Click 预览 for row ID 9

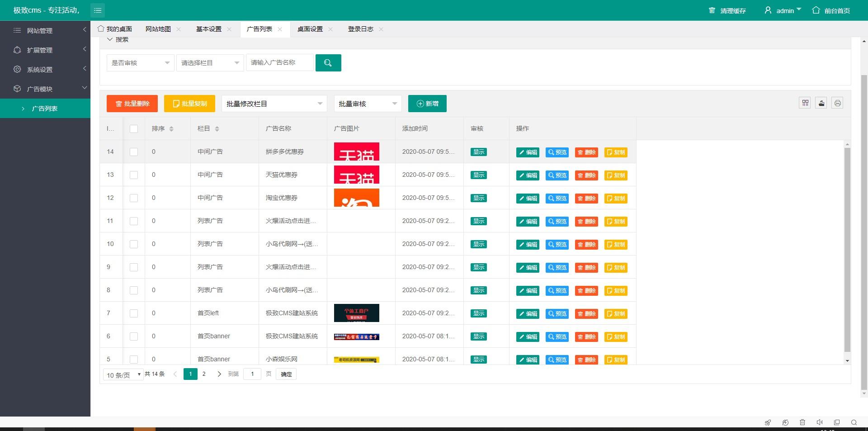point(557,268)
